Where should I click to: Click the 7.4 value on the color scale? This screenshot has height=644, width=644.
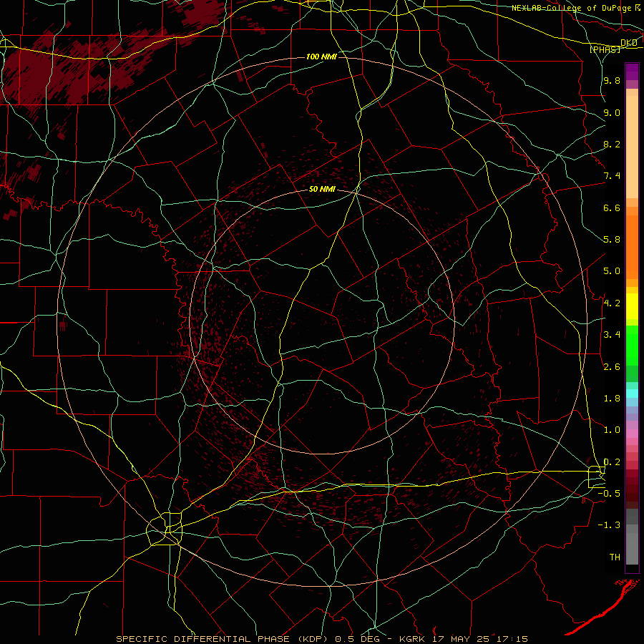612,176
